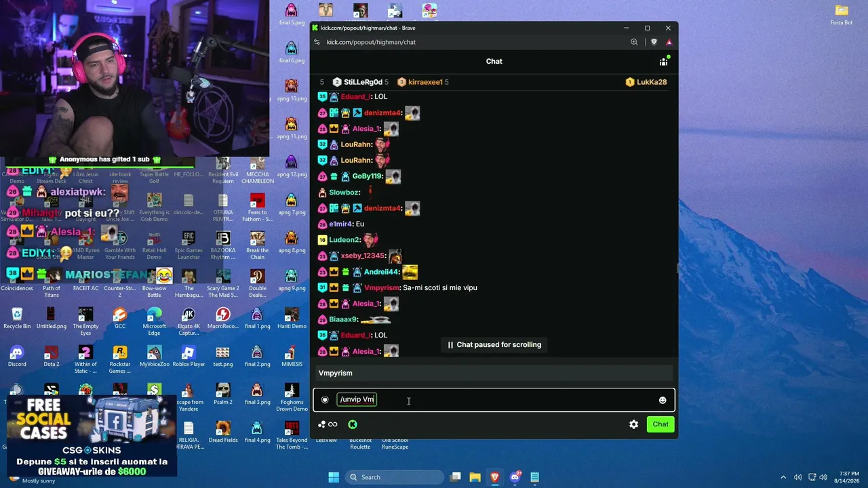Select Forza Bot folder on desktop

tap(842, 14)
